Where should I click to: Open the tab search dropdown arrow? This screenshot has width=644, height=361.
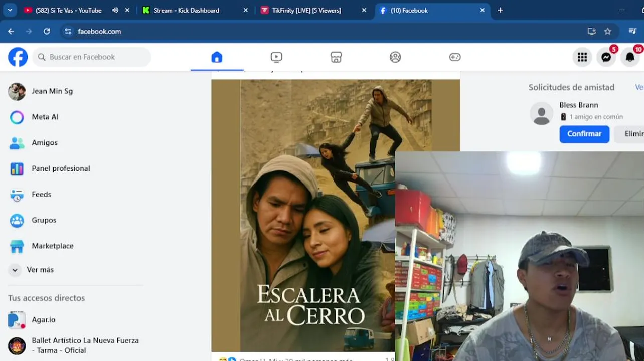[x=10, y=10]
